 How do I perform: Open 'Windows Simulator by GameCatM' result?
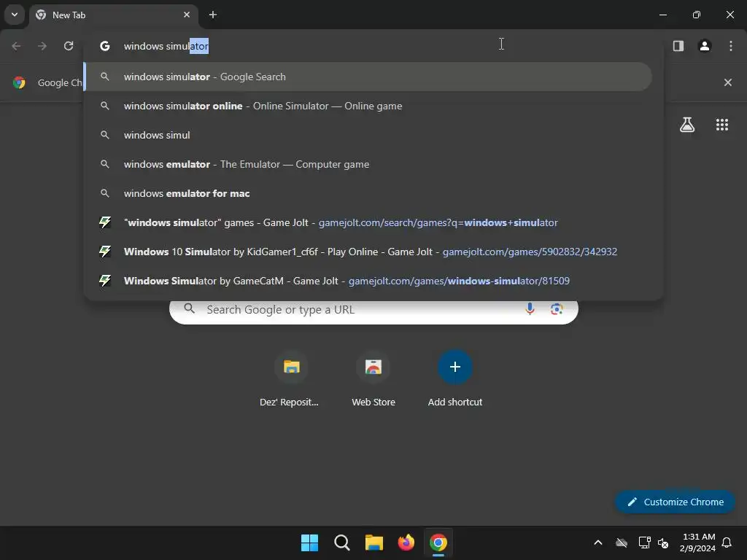pyautogui.click(x=368, y=281)
